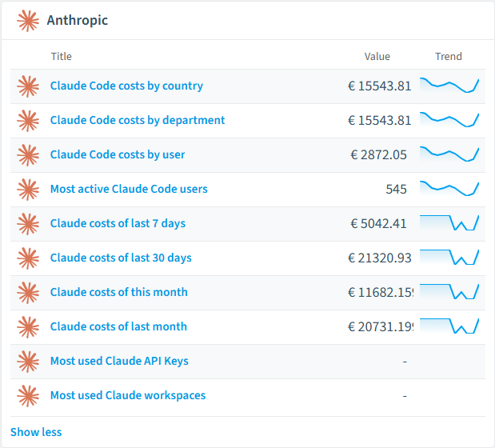Click trend sparkline for costs by department
Viewport: 495px width, 448px height.
tap(449, 120)
